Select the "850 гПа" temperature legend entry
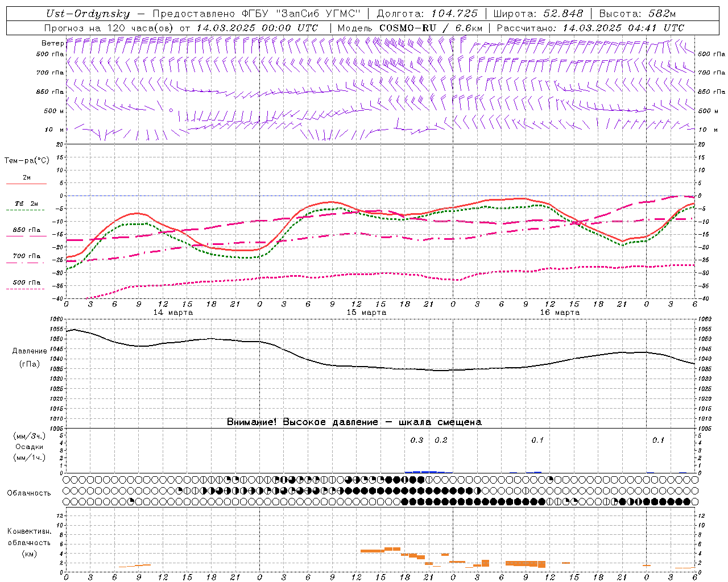The image size is (728, 582). click(x=26, y=230)
